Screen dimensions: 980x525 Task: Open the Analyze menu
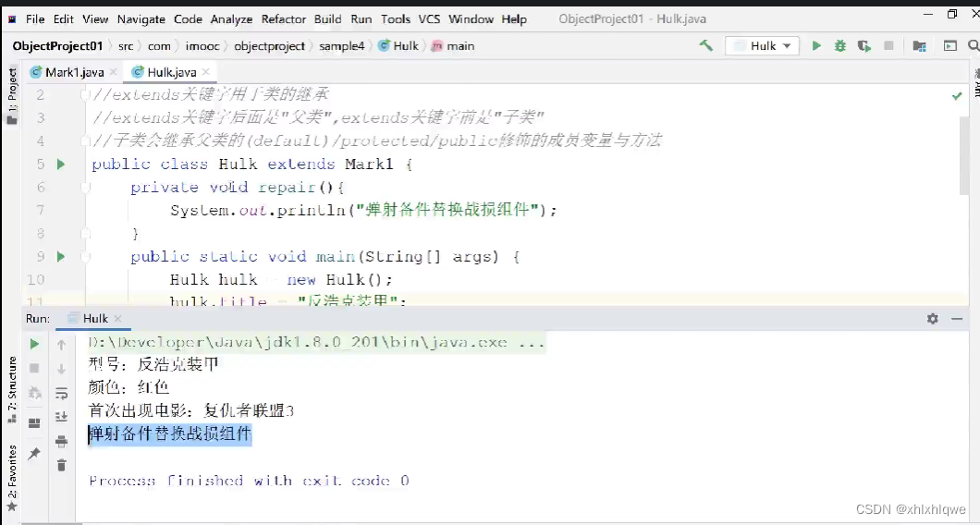(231, 19)
